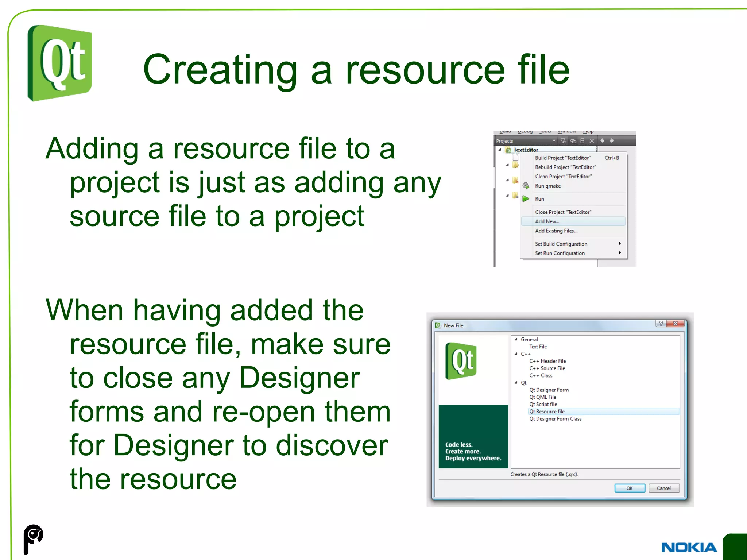Collapse the C++ category in New File
Image resolution: width=747 pixels, height=560 pixels.
[x=516, y=354]
